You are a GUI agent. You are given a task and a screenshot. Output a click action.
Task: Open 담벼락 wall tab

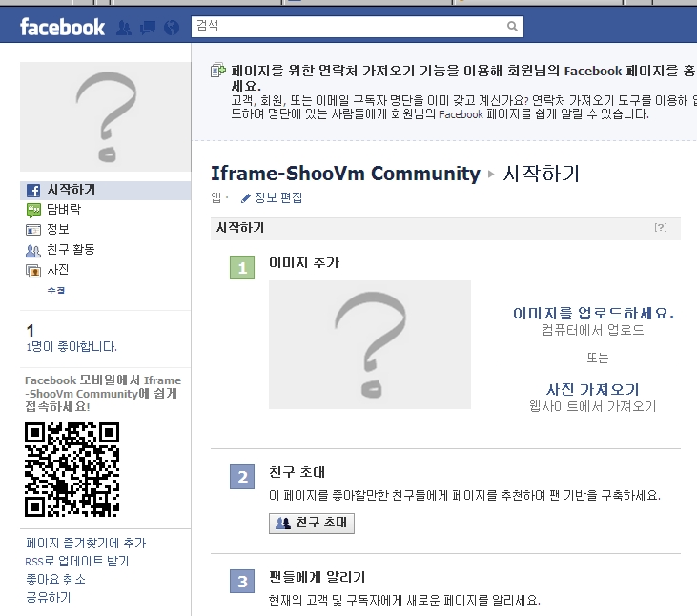(64, 210)
